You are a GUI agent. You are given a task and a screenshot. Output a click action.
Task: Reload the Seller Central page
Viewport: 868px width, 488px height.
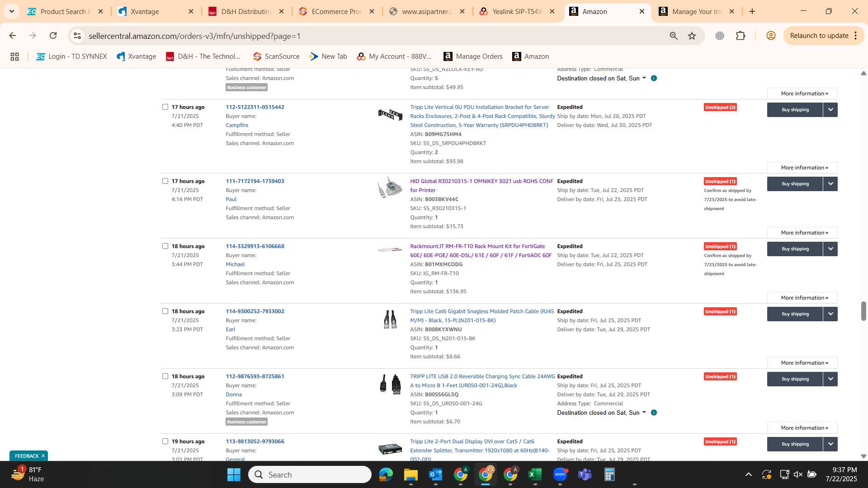click(x=53, y=36)
